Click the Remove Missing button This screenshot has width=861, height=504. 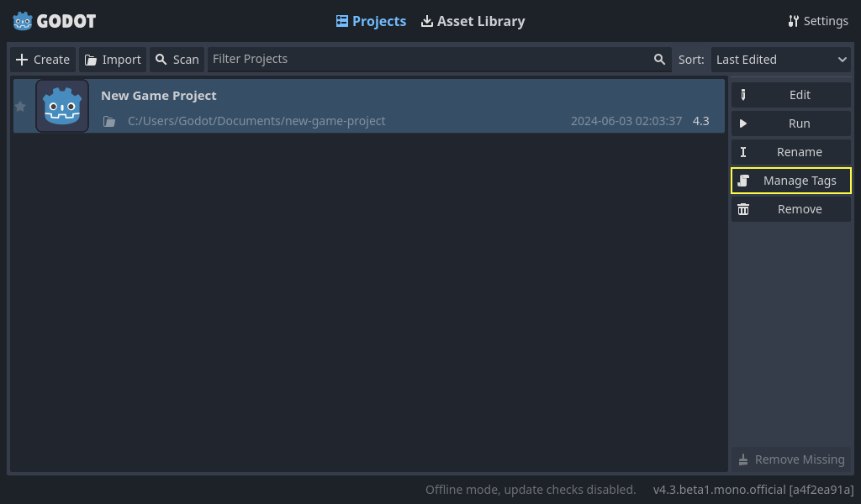[790, 459]
